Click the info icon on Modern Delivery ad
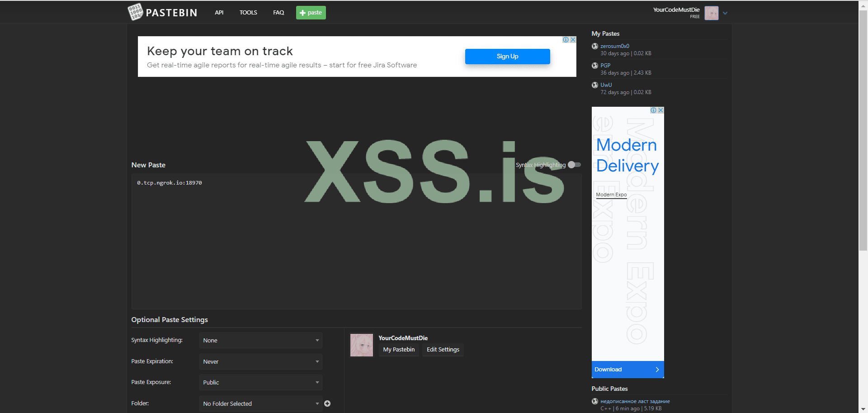The image size is (868, 413). click(653, 110)
